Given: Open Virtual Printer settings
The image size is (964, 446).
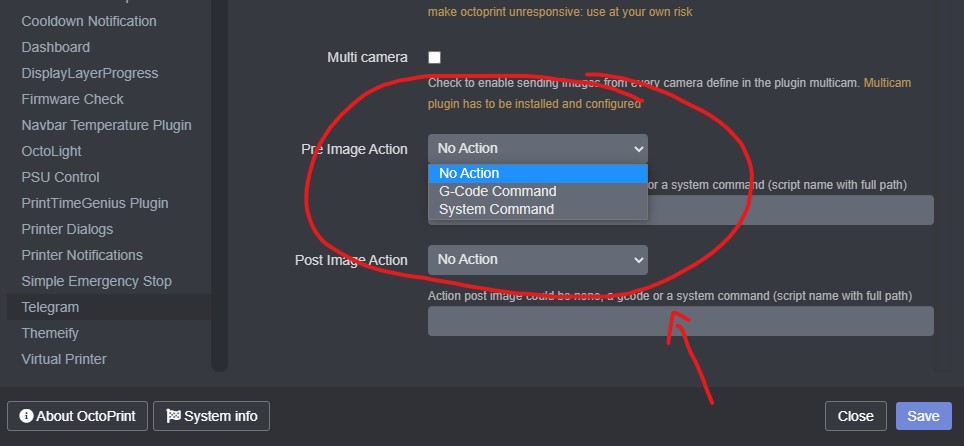Looking at the screenshot, I should pyautogui.click(x=64, y=359).
